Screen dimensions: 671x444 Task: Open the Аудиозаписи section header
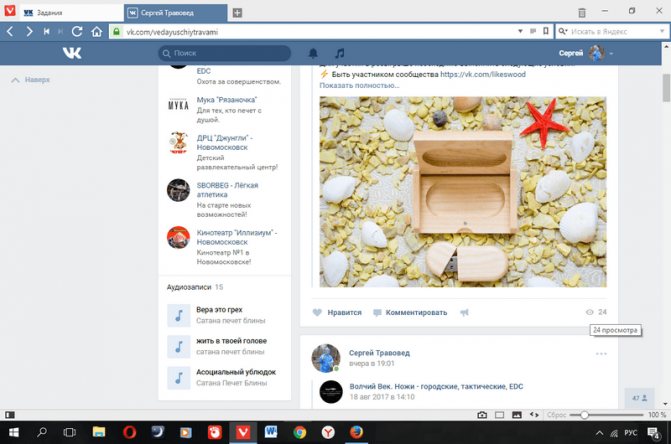[195, 287]
